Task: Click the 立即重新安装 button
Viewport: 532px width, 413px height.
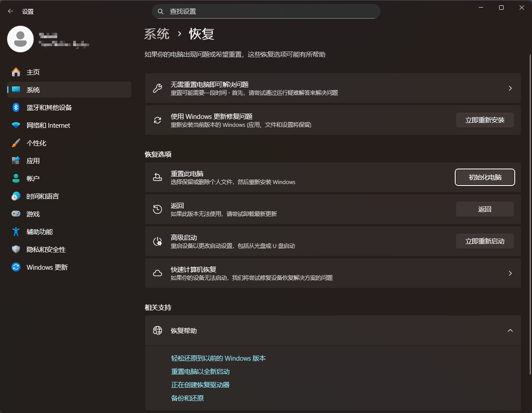Action: point(485,120)
